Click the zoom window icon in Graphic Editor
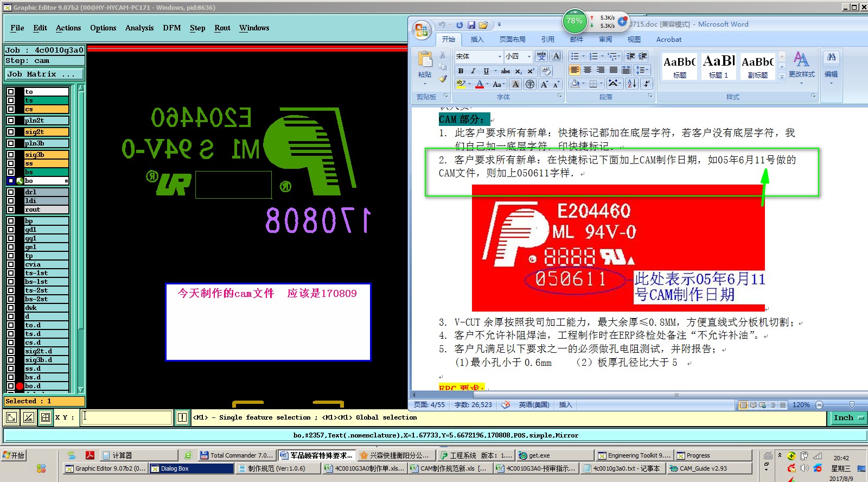The width and height of the screenshot is (868, 482). [x=11, y=417]
